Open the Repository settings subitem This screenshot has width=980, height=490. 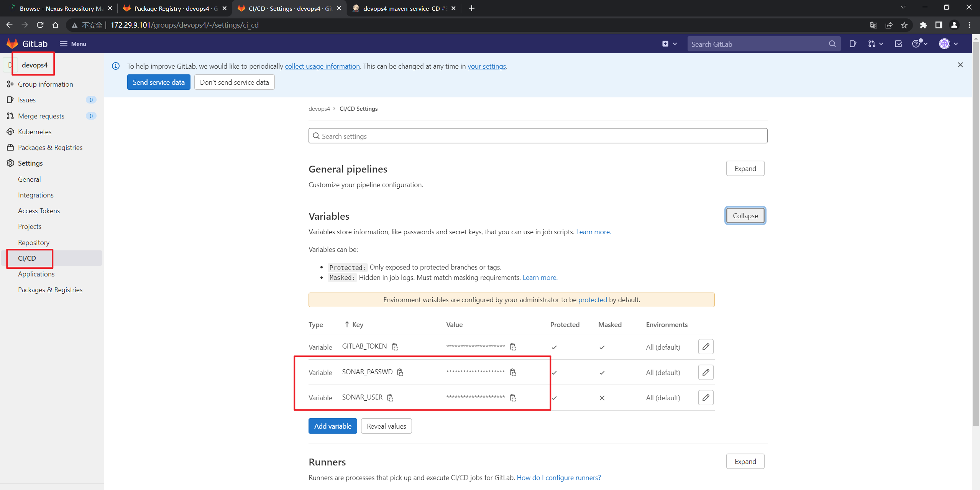[34, 242]
